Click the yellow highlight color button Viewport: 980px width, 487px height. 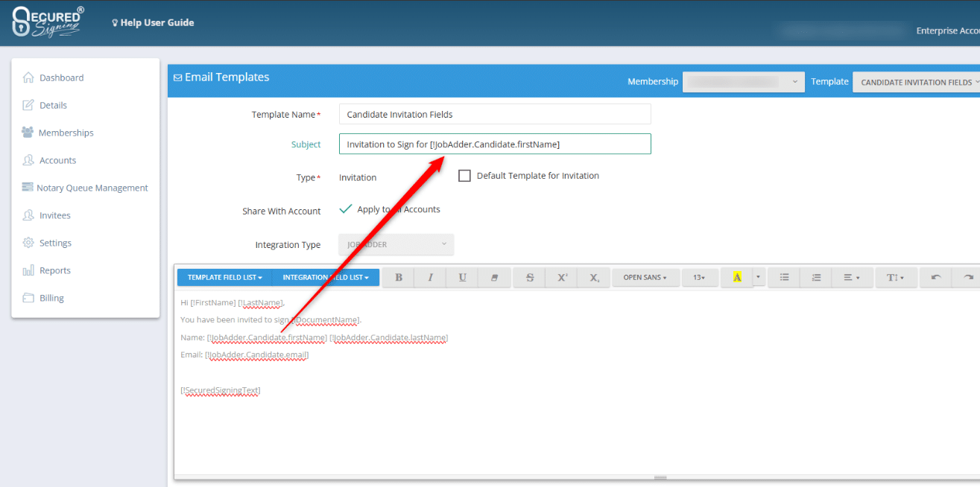click(737, 277)
